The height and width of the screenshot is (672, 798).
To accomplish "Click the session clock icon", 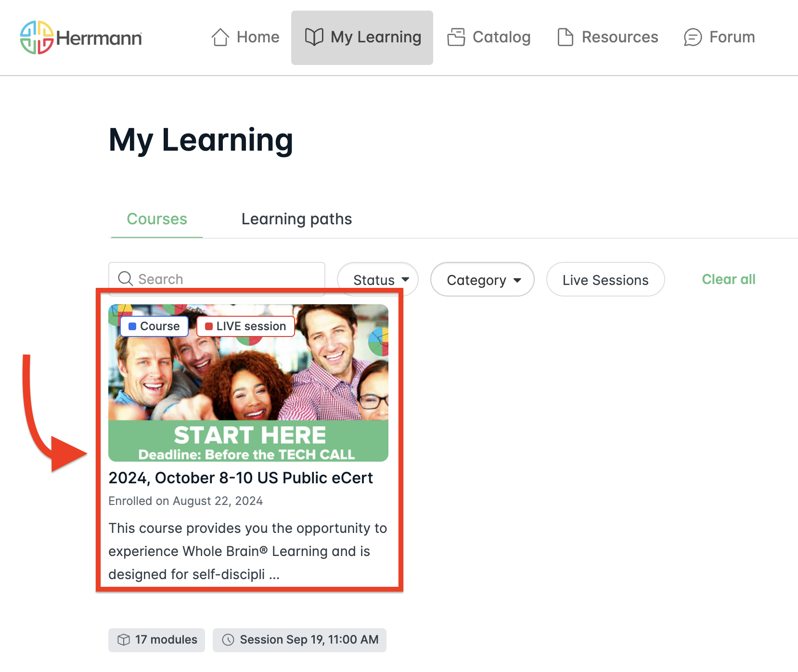I will pos(228,640).
